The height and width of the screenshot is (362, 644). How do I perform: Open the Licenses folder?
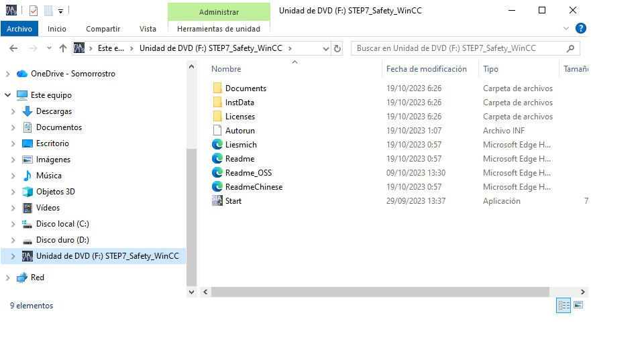coord(239,117)
